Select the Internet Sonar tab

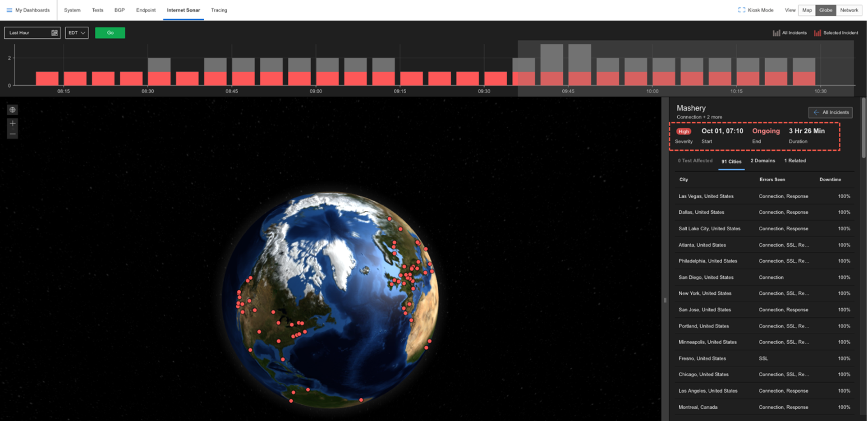tap(184, 10)
